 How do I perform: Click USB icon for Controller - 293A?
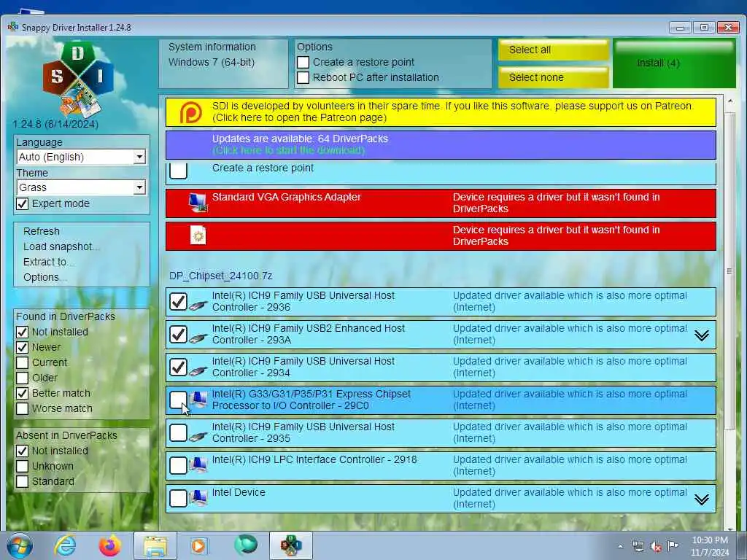198,338
